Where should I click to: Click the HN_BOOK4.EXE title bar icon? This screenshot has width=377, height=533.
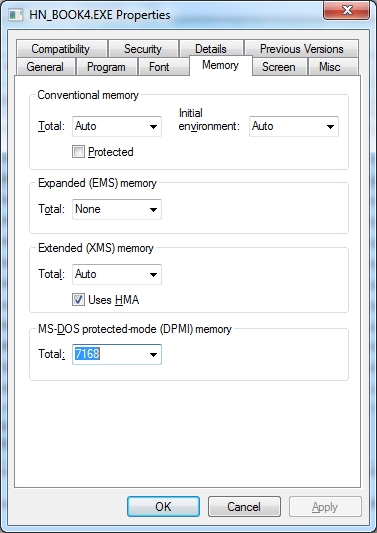16,15
